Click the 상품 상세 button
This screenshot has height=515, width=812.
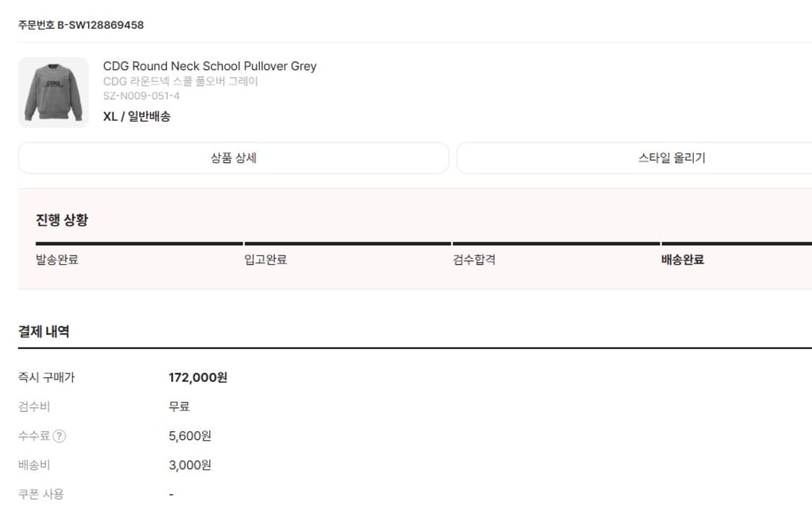[x=233, y=158]
